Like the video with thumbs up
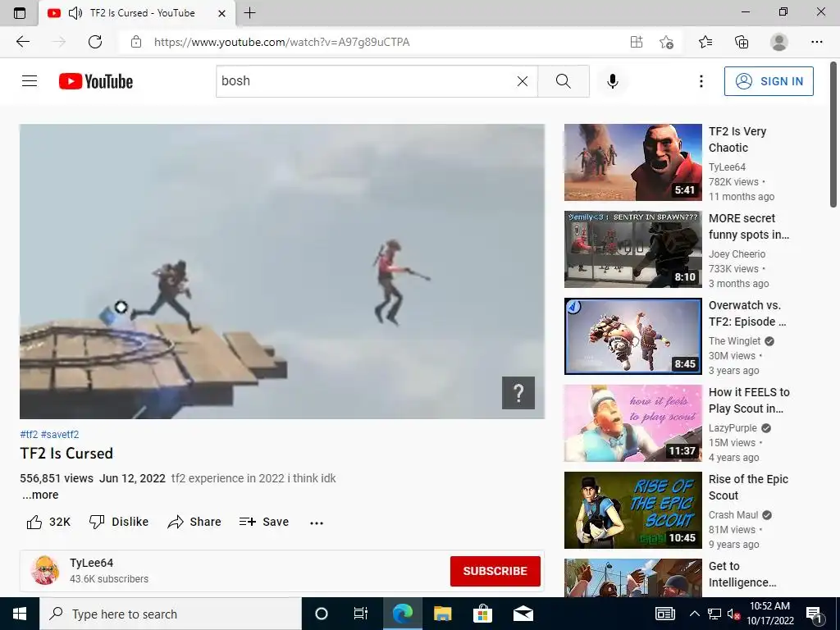Screen dimensions: 840x630 (48, 522)
